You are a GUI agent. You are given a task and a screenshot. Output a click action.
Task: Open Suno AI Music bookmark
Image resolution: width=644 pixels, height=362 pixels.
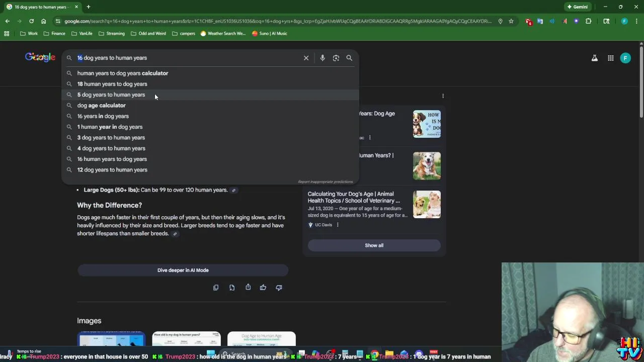tap(270, 33)
